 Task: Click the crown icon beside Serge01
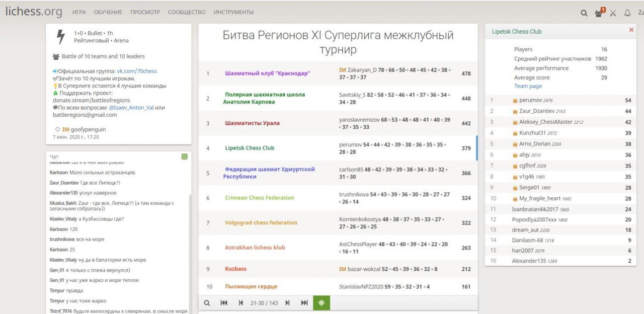pyautogui.click(x=515, y=188)
